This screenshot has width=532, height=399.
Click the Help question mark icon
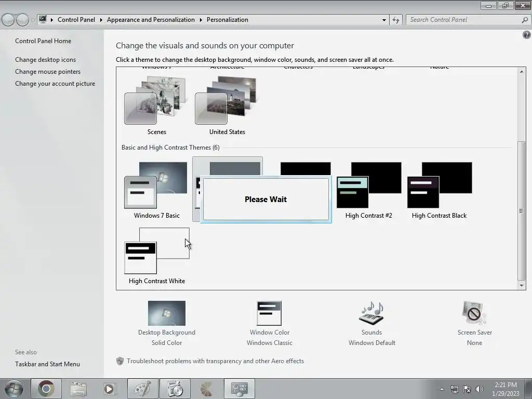[527, 35]
